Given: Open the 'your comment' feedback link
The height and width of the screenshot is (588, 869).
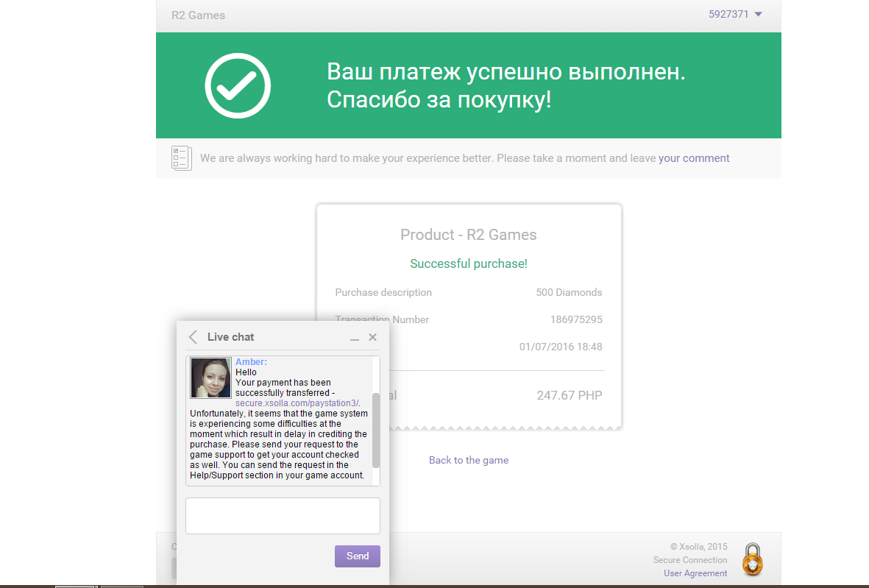Looking at the screenshot, I should (694, 158).
